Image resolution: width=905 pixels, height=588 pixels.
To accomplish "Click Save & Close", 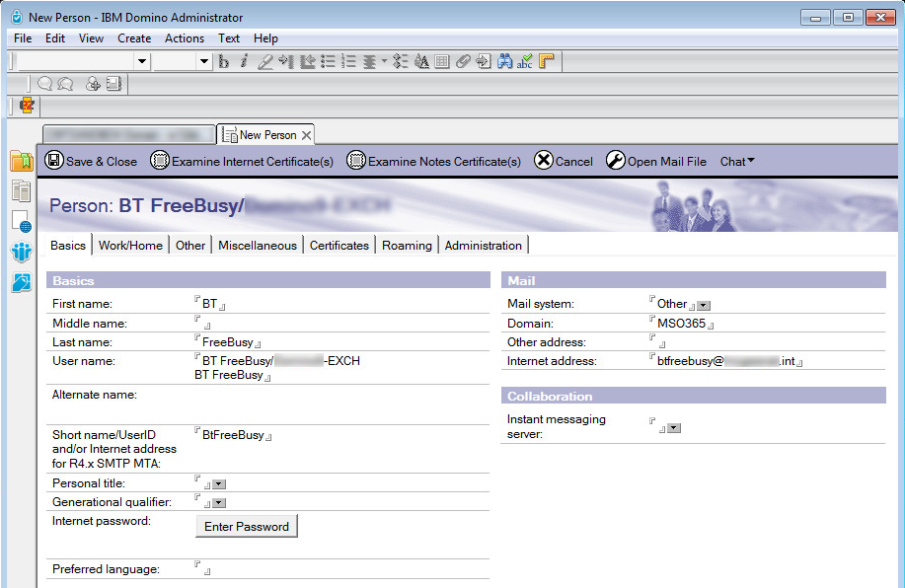I will 91,161.
